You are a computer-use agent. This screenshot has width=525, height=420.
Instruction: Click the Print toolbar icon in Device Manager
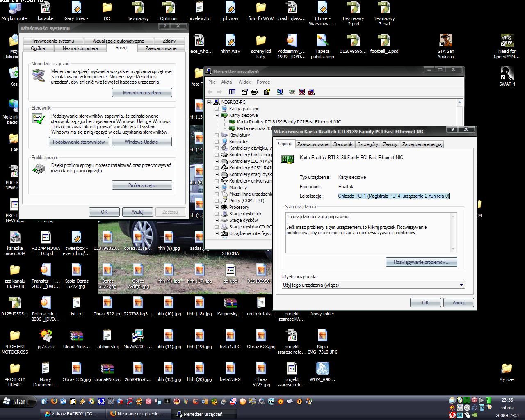click(254, 92)
